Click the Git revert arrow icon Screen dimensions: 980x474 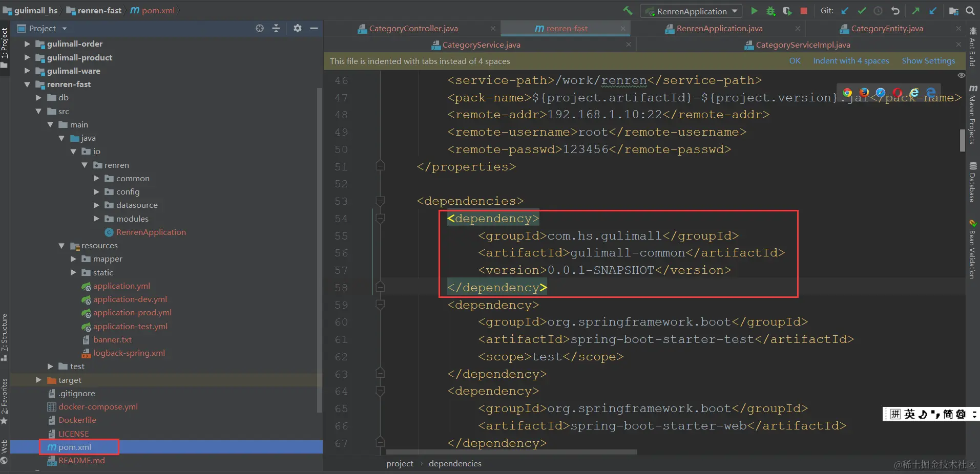[895, 11]
